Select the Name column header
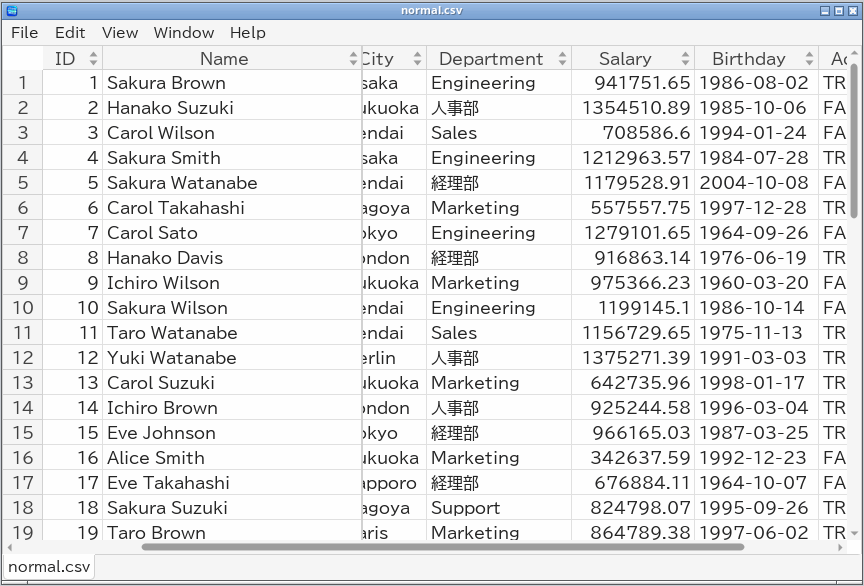Viewport: 864px width, 586px height. [x=231, y=58]
